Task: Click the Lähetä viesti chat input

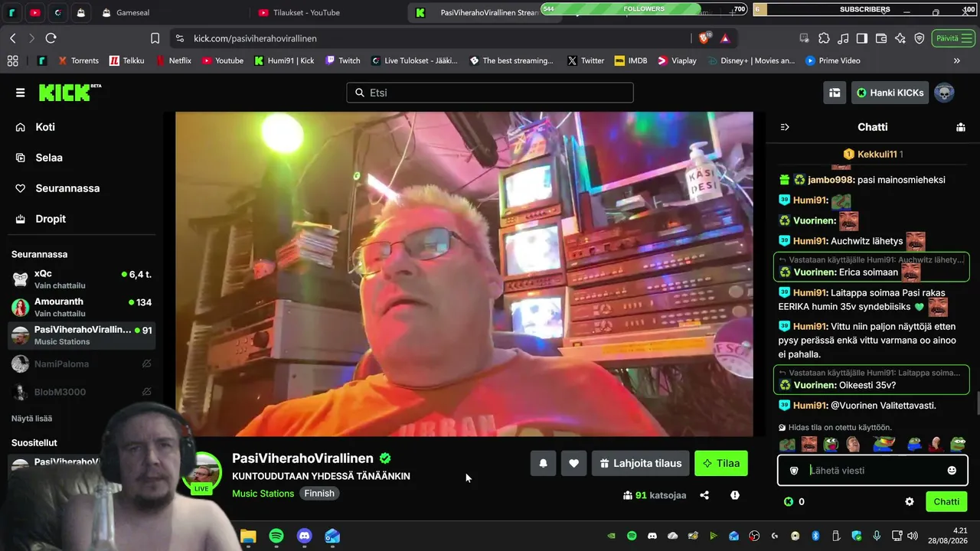Action: point(873,470)
